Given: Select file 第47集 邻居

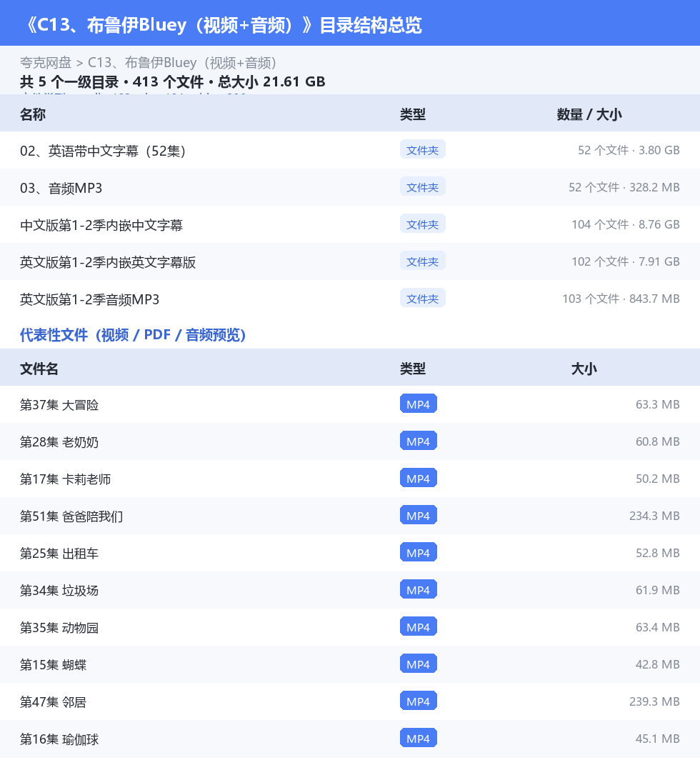Looking at the screenshot, I should pyautogui.click(x=54, y=702).
